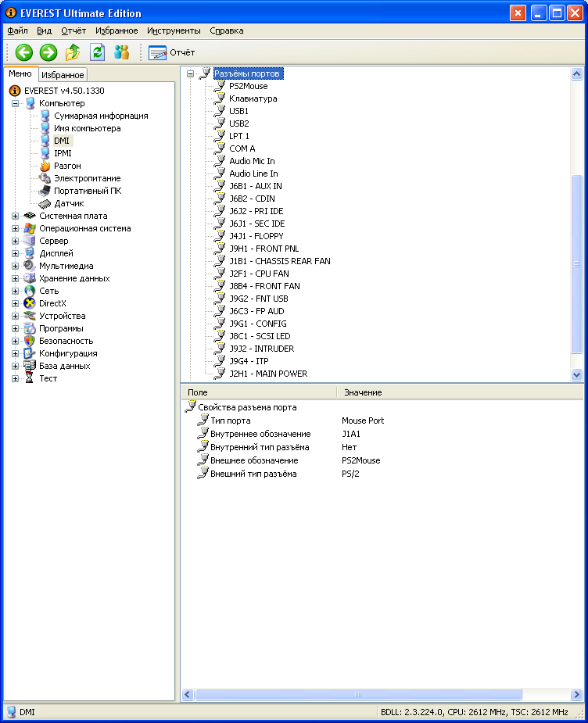The height and width of the screenshot is (723, 588).
Task: Select J6J2 - PRI IDE entry
Action: tap(256, 211)
